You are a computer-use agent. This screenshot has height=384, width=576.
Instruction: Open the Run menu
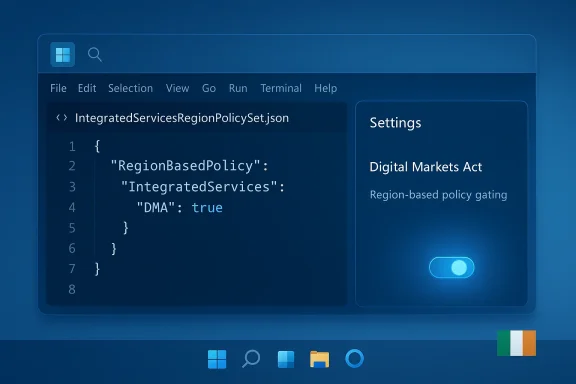click(x=238, y=88)
